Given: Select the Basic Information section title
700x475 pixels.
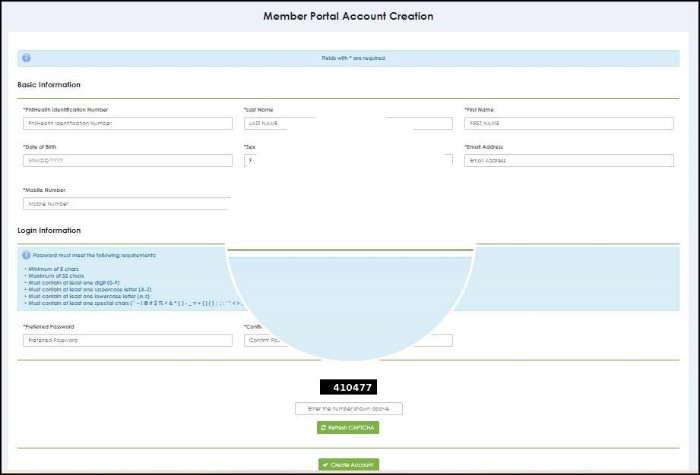Looking at the screenshot, I should pos(49,84).
